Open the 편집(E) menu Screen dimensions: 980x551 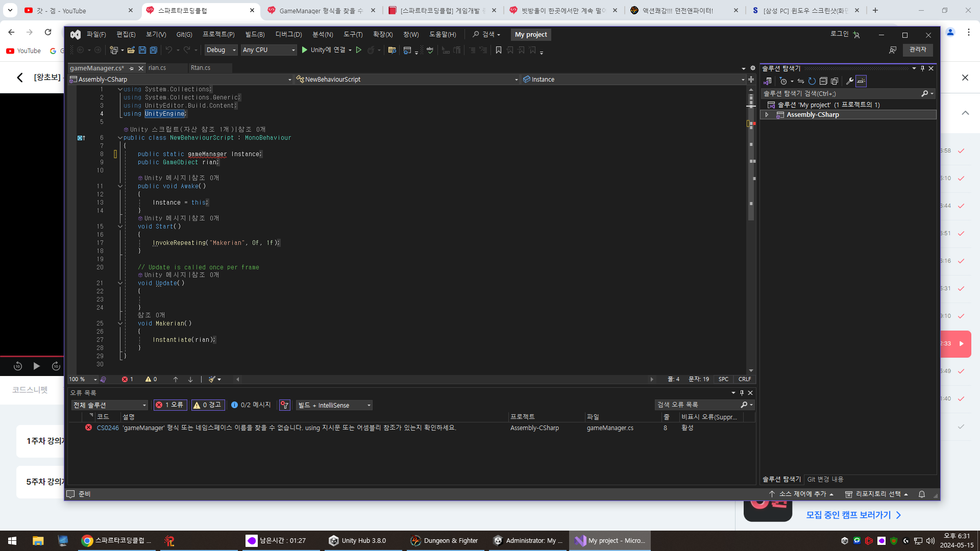tap(126, 35)
